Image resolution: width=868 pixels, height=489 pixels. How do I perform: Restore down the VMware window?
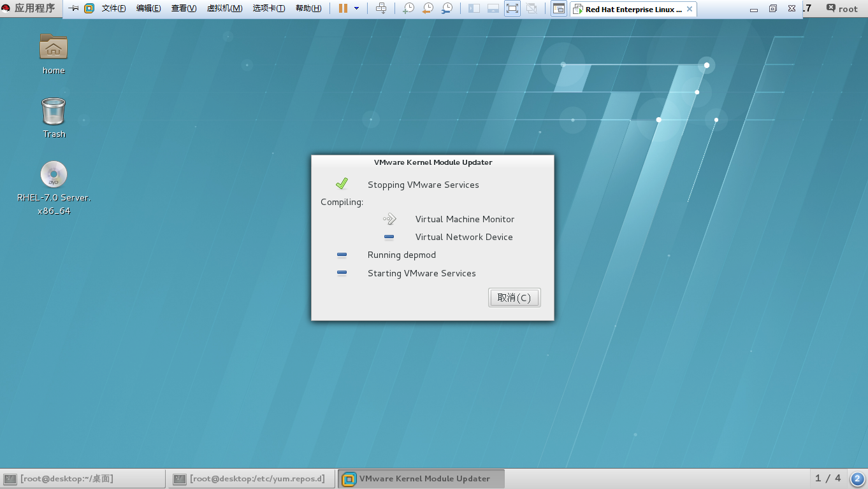coord(773,8)
